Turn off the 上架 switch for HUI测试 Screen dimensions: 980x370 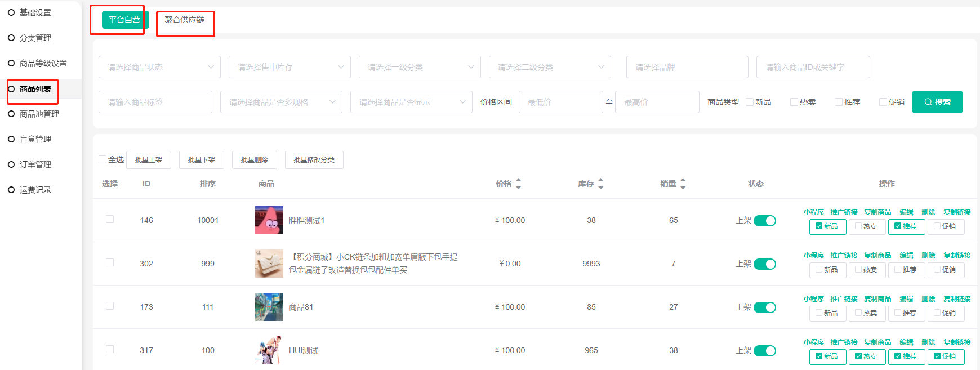764,351
